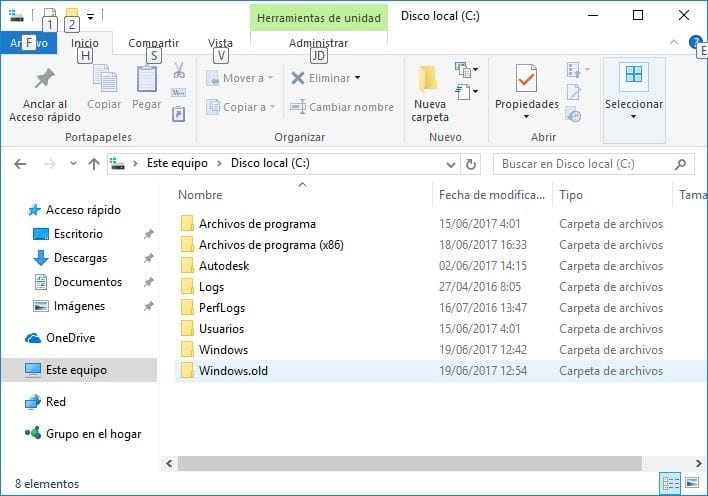Image resolution: width=708 pixels, height=496 pixels.
Task: Click the Pegar clipboard icon
Action: coord(147,79)
